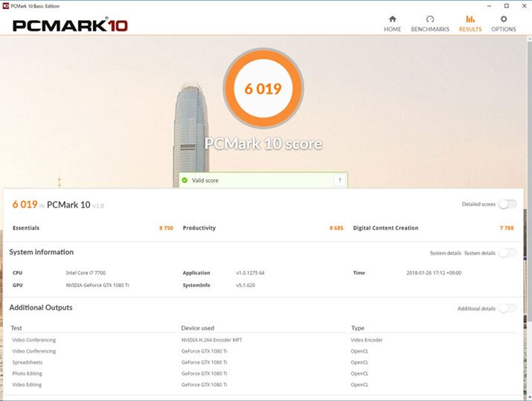Click the Type column header
The height and width of the screenshot is (401, 532).
(x=358, y=328)
